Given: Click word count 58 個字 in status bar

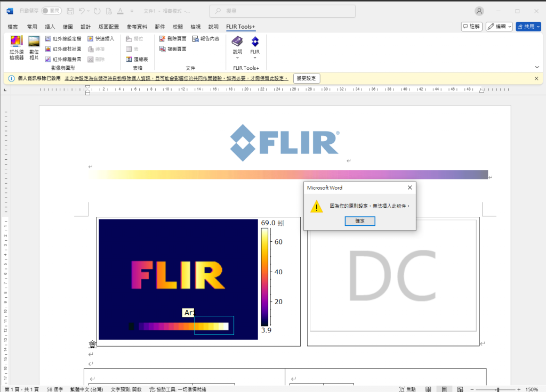Looking at the screenshot, I should (55, 389).
